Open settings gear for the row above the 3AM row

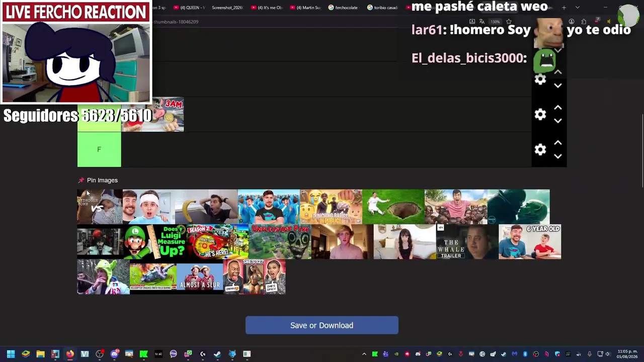pos(540,79)
